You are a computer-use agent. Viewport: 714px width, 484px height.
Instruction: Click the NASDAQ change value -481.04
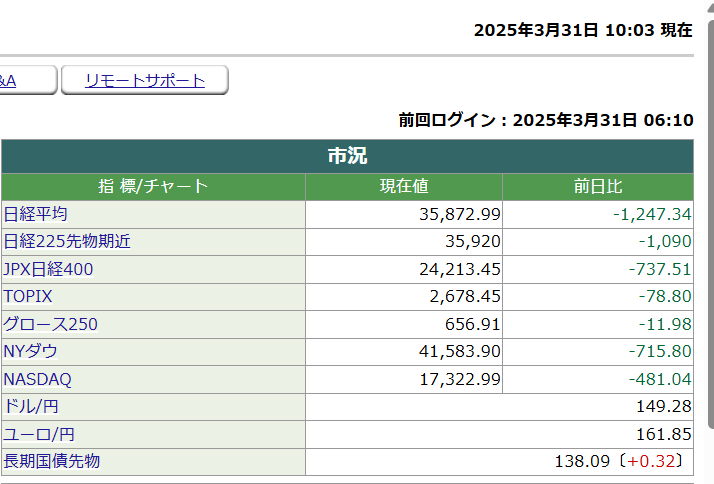[655, 380]
